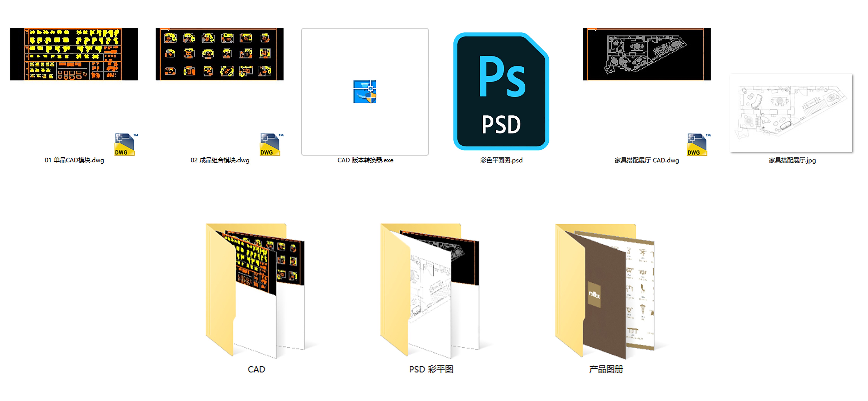Select the PSD 彩平图 folder label
Viewport: 868px width, 401px height.
(x=431, y=369)
